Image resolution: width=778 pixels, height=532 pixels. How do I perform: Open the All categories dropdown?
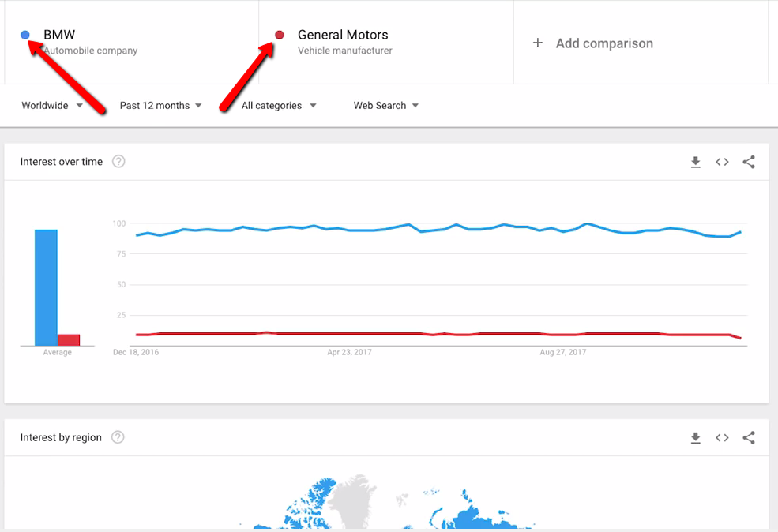[279, 106]
